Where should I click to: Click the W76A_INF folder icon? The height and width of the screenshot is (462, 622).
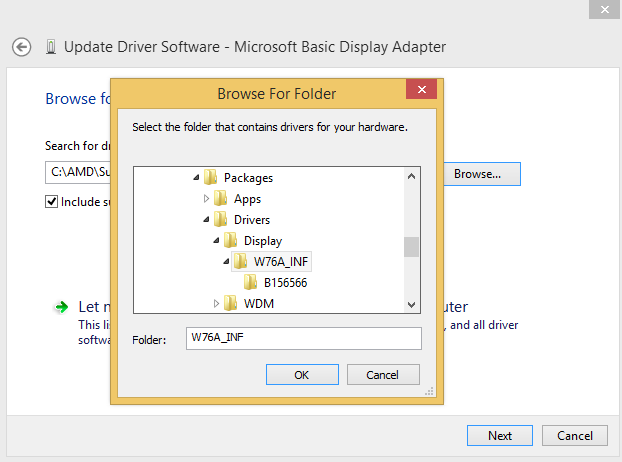click(x=240, y=262)
